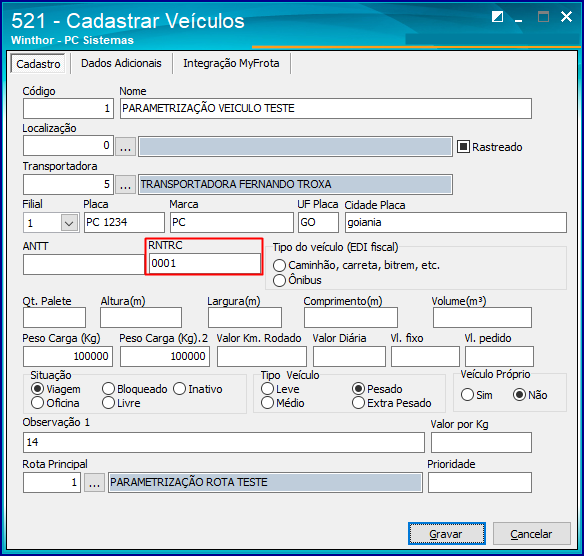Edit the Placa field PC 1234
This screenshot has height=556, width=584.
click(124, 222)
